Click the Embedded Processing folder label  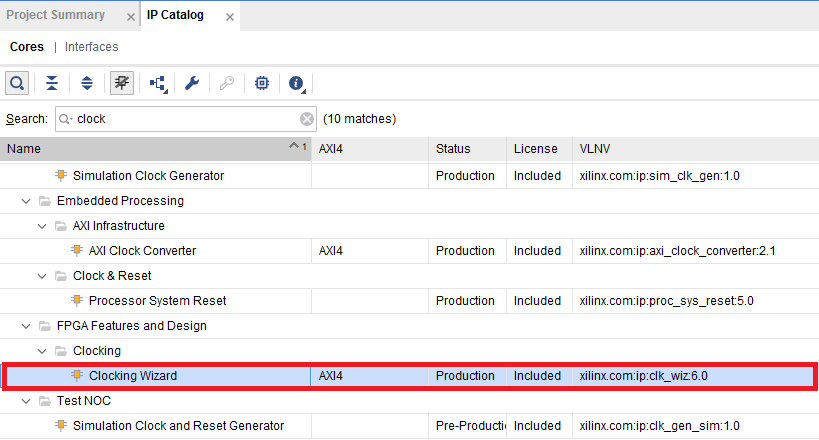pyautogui.click(x=120, y=201)
